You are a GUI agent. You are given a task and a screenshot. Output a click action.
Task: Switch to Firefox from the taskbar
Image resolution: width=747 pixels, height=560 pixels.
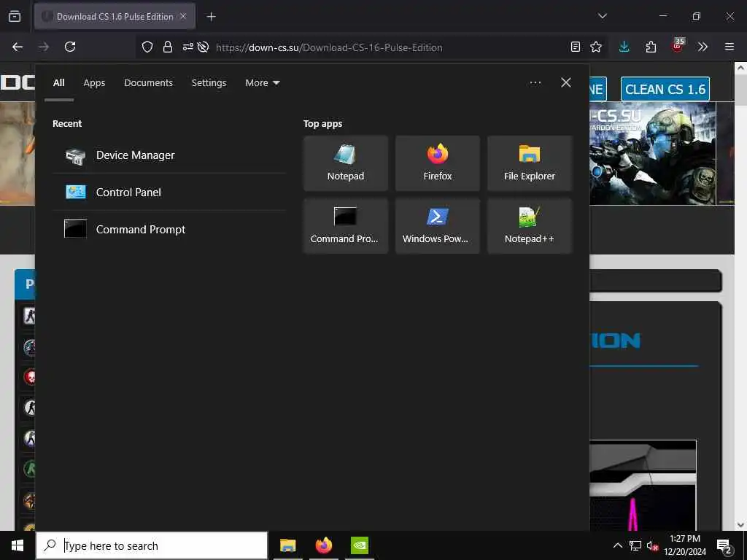point(323,545)
